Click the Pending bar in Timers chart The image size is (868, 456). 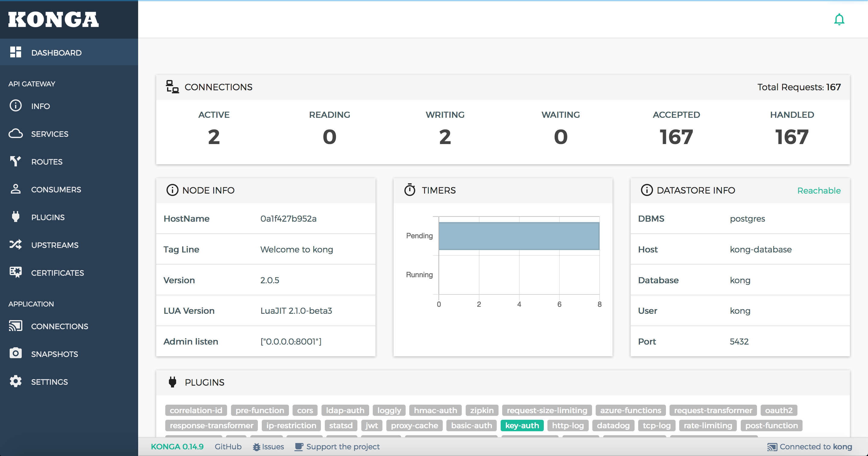click(519, 236)
